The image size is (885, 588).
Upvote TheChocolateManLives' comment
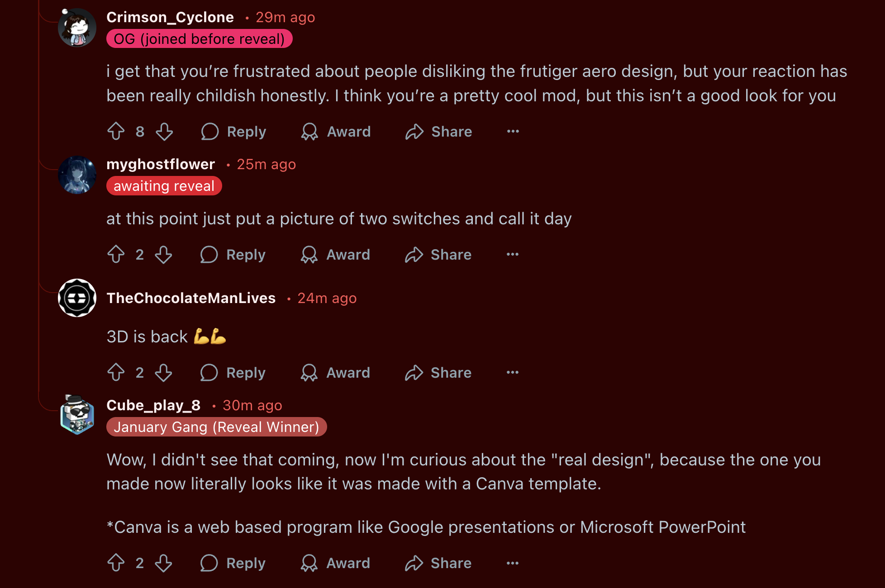click(116, 373)
